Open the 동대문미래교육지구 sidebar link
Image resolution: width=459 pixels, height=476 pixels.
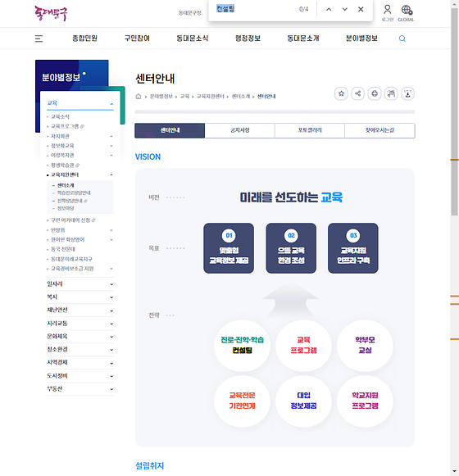point(71,259)
